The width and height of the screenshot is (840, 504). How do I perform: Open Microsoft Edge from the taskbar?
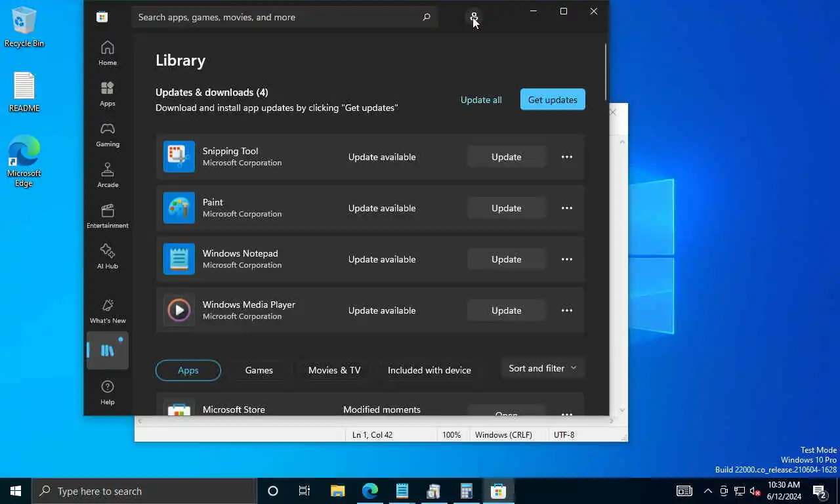point(370,491)
